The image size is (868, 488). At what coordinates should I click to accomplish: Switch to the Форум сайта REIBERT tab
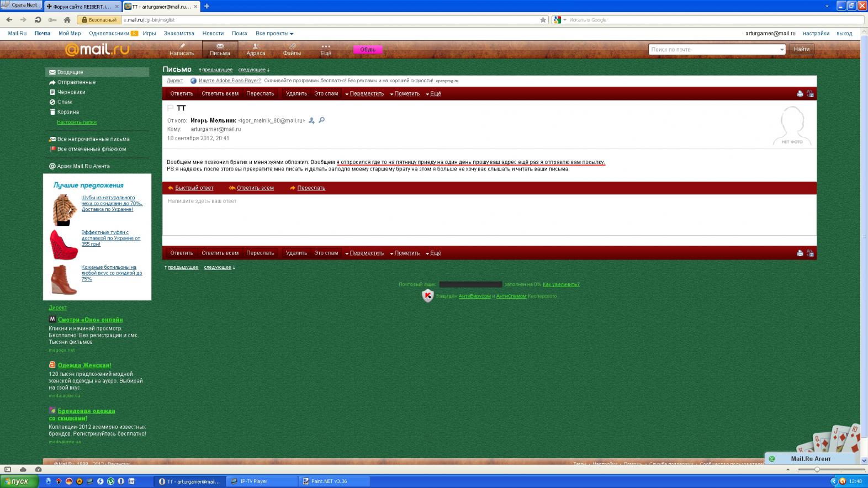[x=82, y=7]
